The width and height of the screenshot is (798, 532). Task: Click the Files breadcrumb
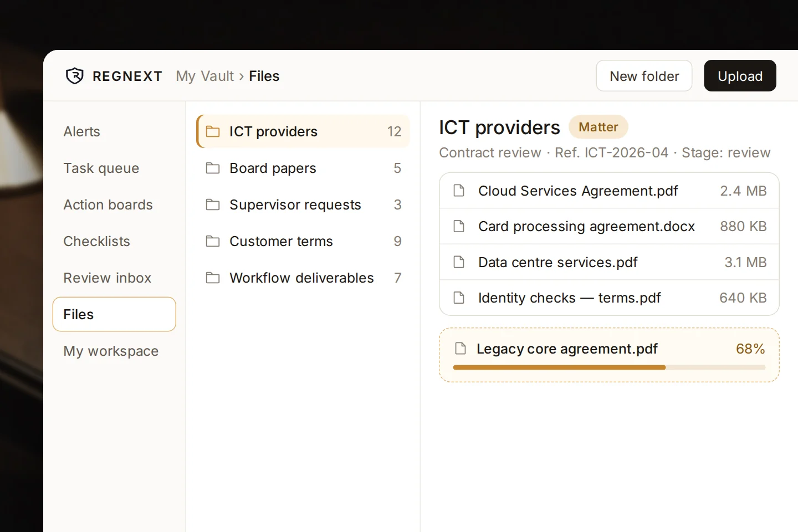coord(264,76)
